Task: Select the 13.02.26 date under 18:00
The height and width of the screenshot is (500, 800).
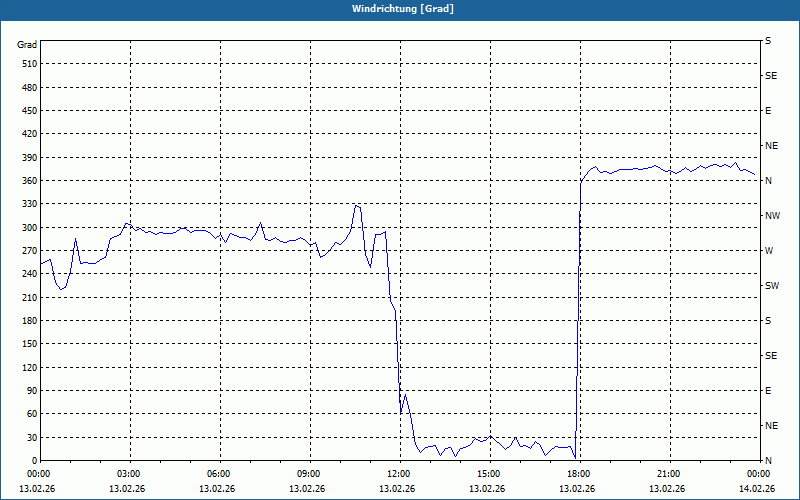Action: click(x=577, y=489)
